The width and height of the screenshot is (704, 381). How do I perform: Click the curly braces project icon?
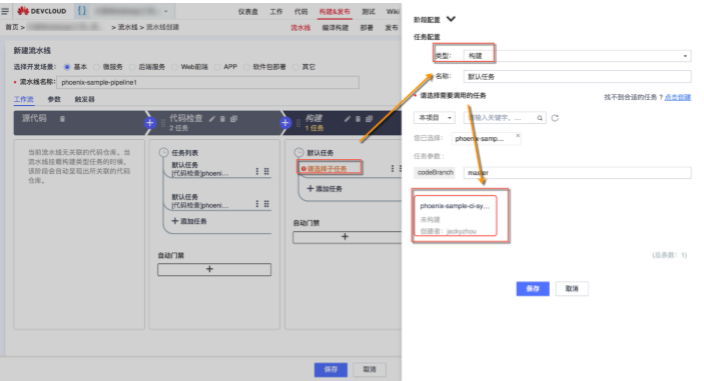(82, 11)
